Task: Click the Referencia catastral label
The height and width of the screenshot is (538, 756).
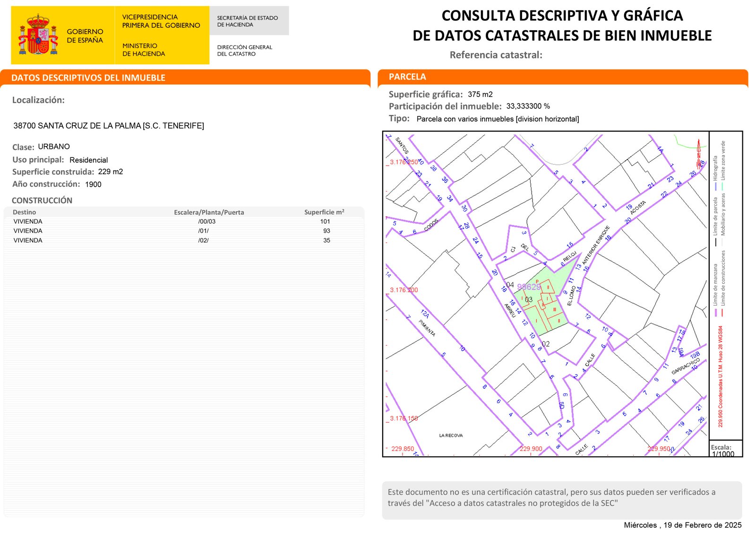Action: [496, 55]
